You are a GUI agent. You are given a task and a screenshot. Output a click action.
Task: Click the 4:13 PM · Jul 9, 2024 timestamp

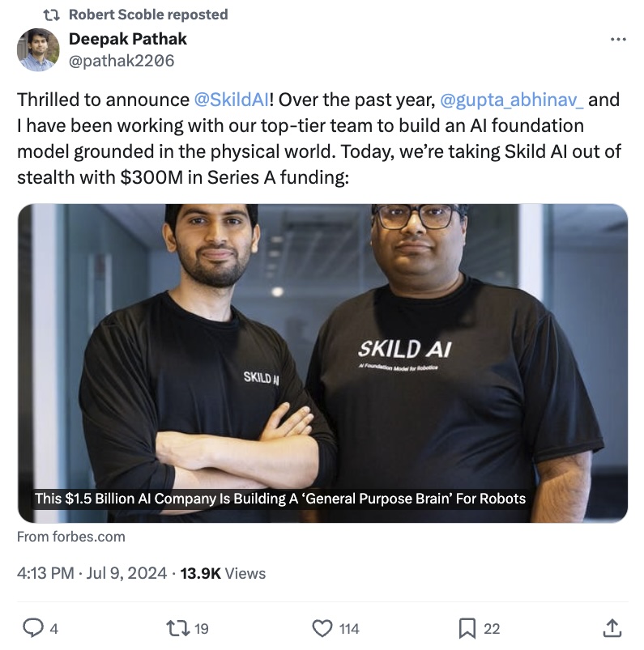92,573
